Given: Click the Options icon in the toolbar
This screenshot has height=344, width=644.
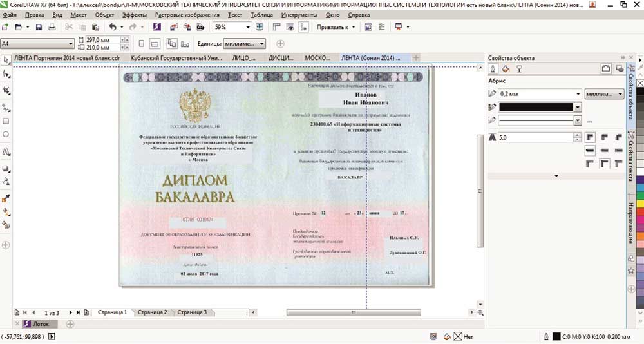Looking at the screenshot, I should tap(381, 27).
